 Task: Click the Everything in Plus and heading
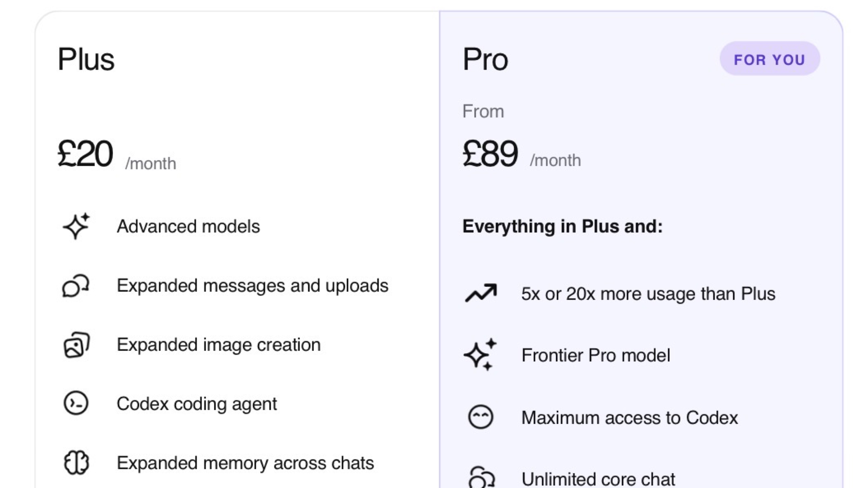[x=562, y=226]
